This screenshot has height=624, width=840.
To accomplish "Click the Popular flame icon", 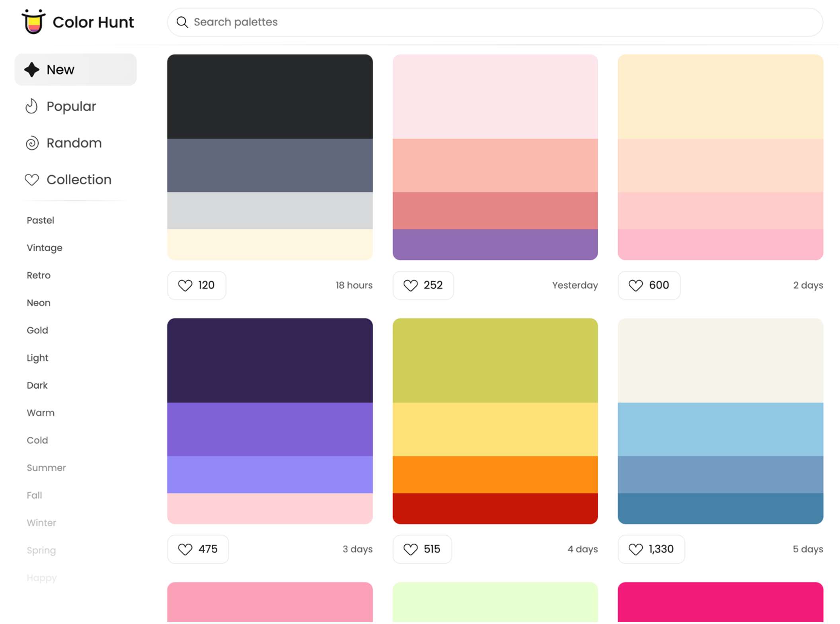I will tap(31, 106).
